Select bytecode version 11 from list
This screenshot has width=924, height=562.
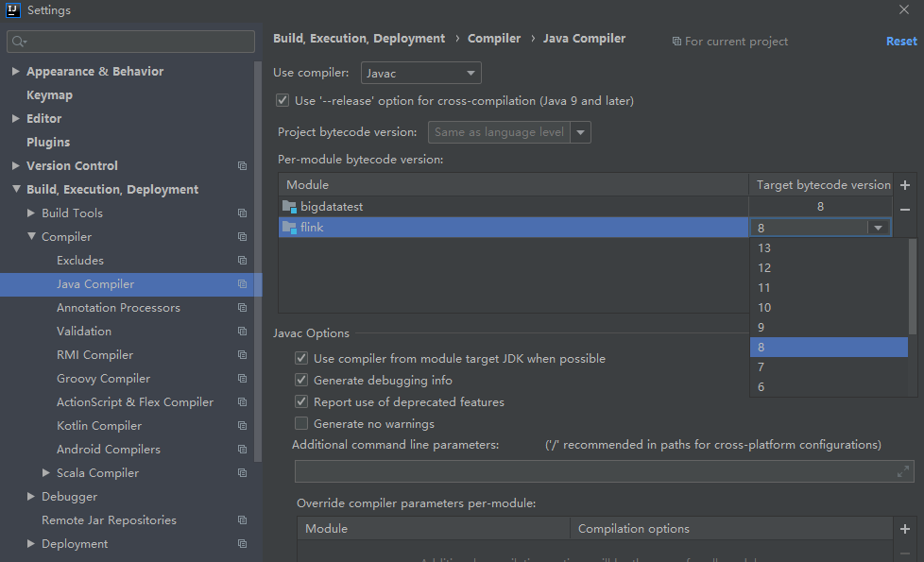click(829, 288)
